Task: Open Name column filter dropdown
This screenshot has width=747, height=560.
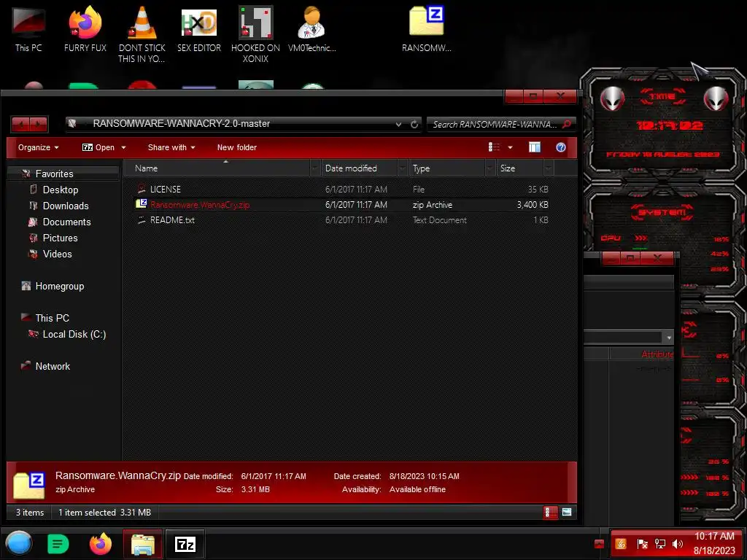Action: pyautogui.click(x=315, y=168)
